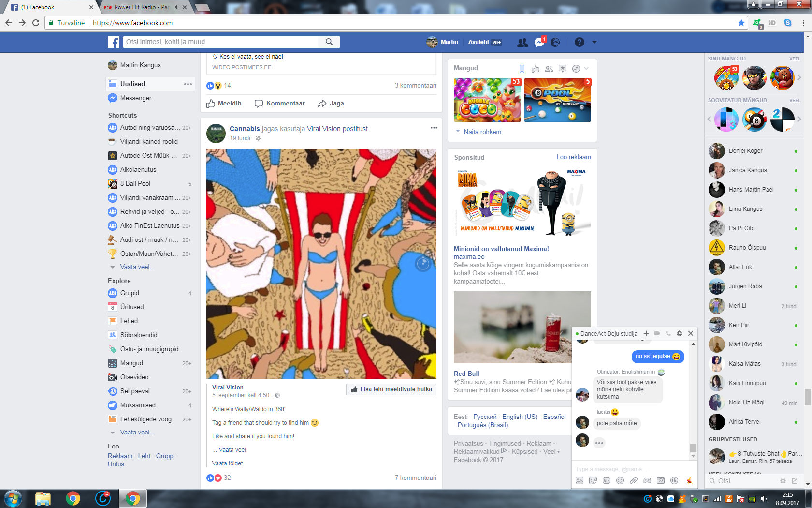Open the 8 Ball Pool shortcut
Viewport: 812px width, 508px height.
click(x=135, y=184)
